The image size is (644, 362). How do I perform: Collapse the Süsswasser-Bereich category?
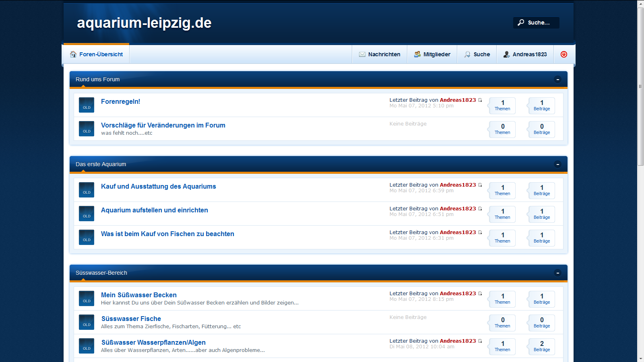[x=558, y=273]
